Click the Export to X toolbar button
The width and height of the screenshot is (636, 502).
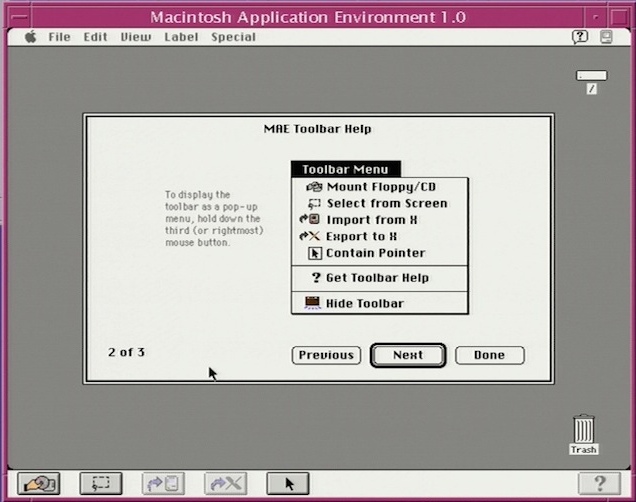[226, 483]
